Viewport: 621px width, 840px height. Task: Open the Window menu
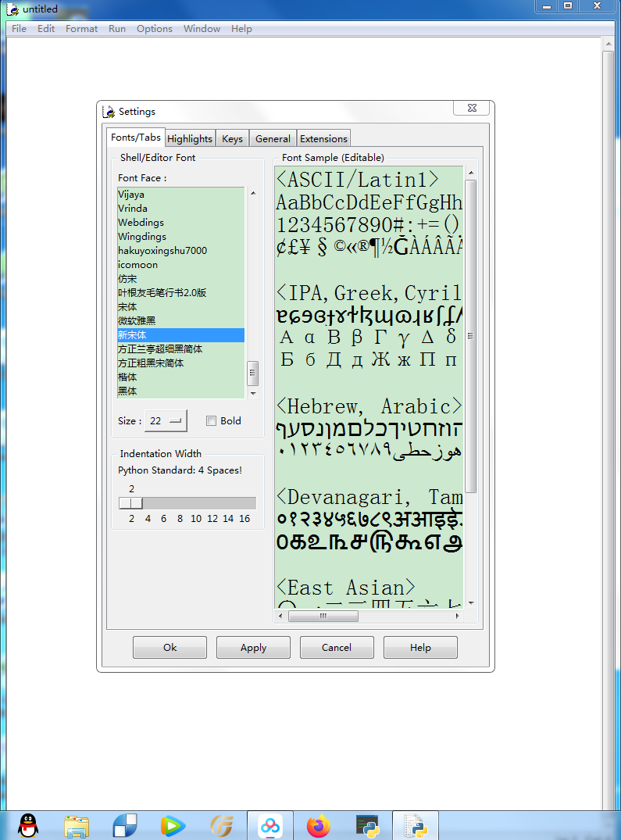tap(202, 28)
